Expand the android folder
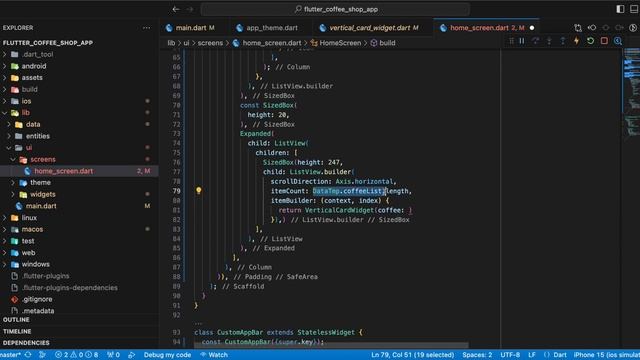 pyautogui.click(x=33, y=66)
